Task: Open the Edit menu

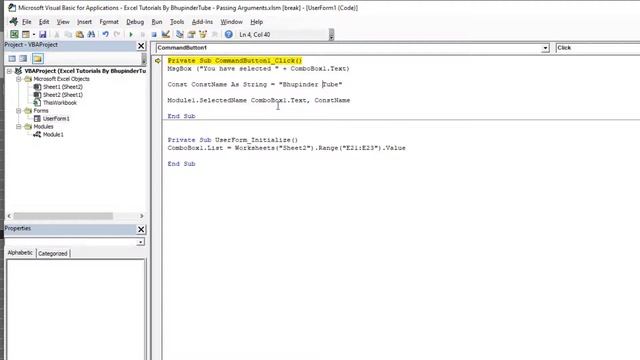Action: coord(44,22)
